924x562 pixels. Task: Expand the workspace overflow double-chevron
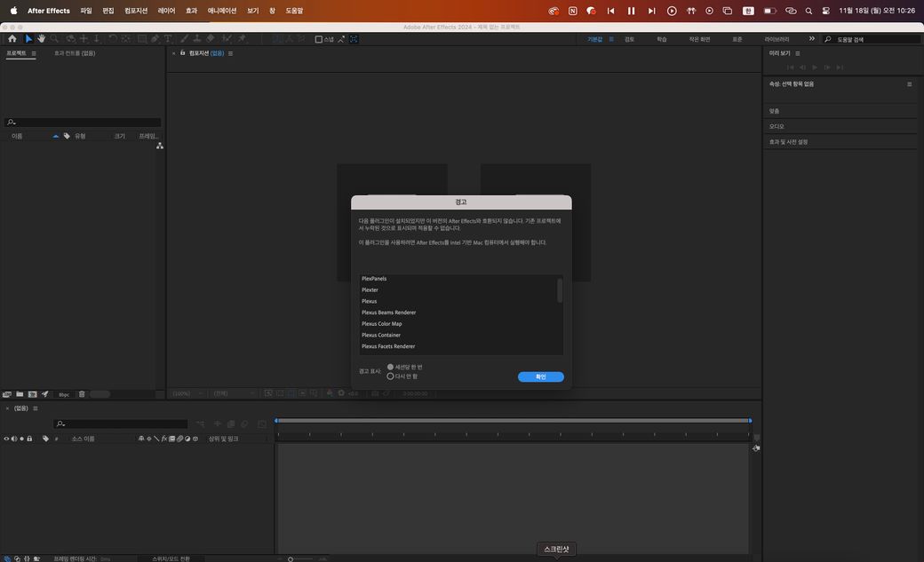coord(811,39)
